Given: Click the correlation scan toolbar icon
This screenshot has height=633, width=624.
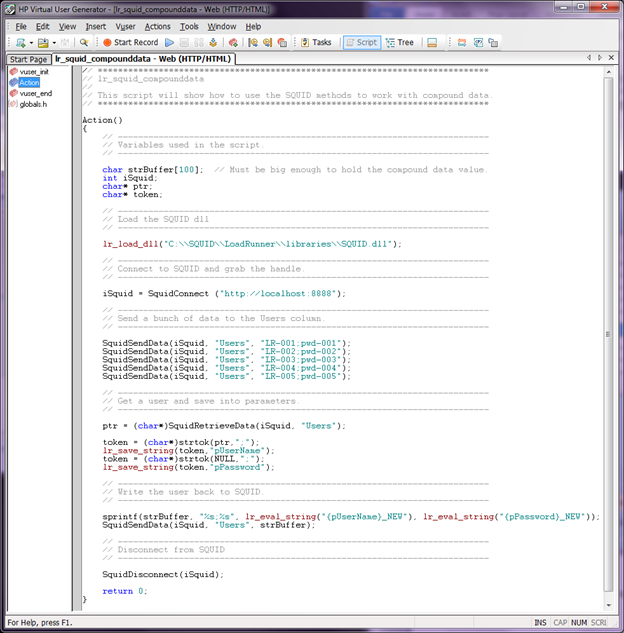Looking at the screenshot, I should pos(268,42).
